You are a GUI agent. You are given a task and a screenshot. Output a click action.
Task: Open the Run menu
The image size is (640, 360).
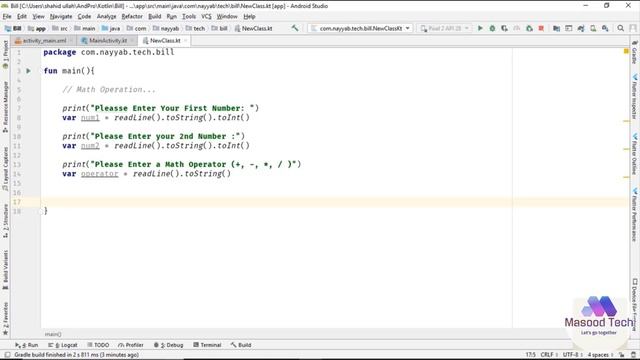pyautogui.click(x=171, y=16)
